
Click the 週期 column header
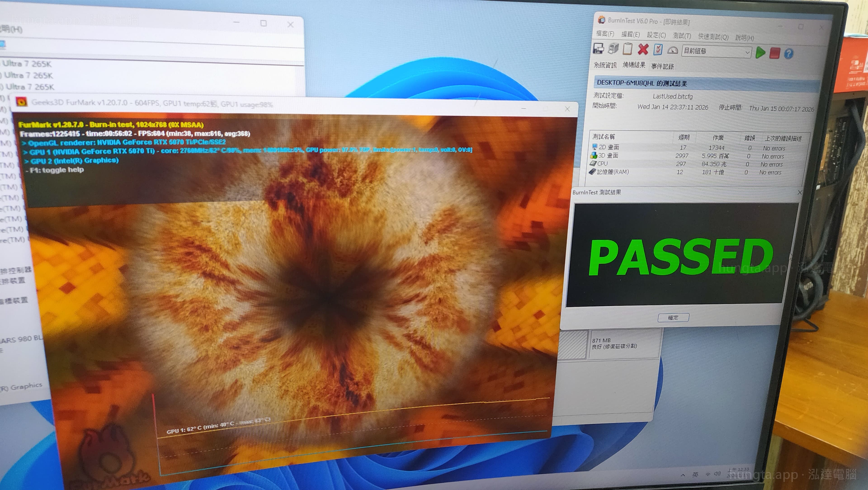click(684, 137)
